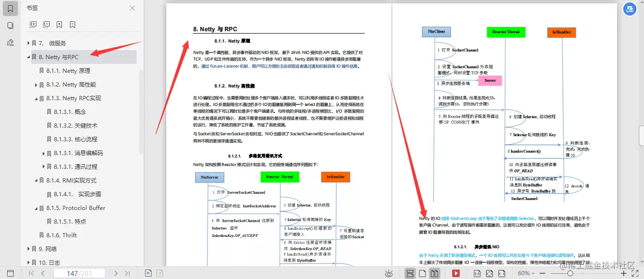Screen dimensions: 644x279
Task: Toggle eye-protection reading mode
Action: (389, 273)
